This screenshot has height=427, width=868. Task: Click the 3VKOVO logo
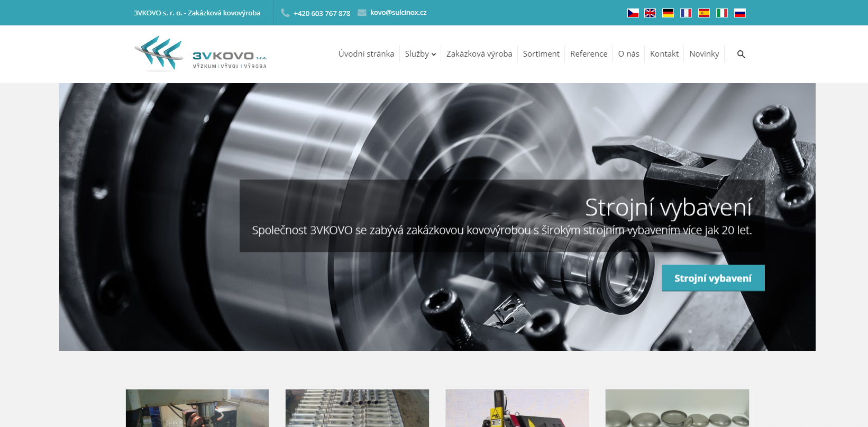click(x=200, y=53)
